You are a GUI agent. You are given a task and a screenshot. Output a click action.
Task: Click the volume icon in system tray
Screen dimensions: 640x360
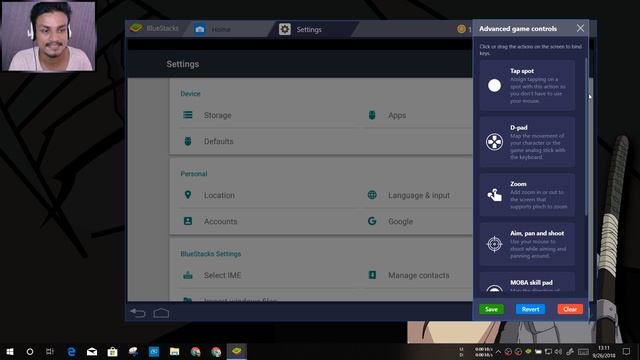(558, 352)
